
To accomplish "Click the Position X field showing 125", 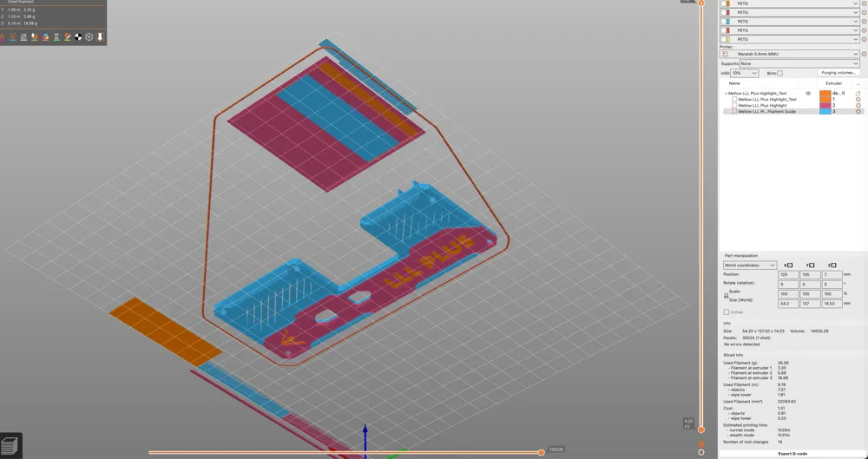I will tap(788, 275).
